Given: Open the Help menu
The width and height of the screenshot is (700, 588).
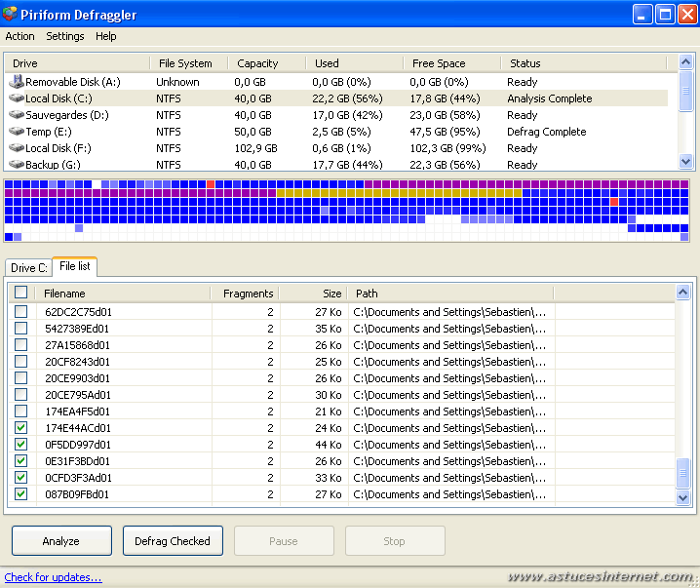Looking at the screenshot, I should point(106,36).
